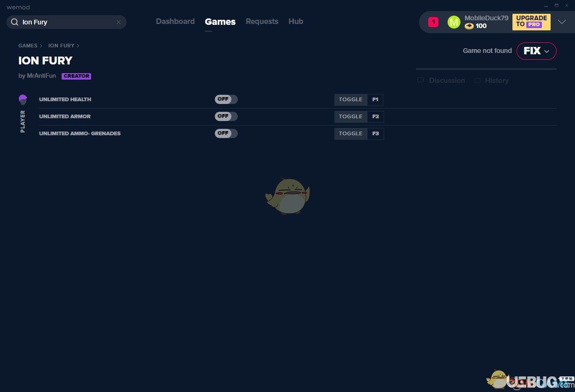Viewport: 575px width, 392px height.
Task: Click the search magnifier icon
Action: click(15, 22)
